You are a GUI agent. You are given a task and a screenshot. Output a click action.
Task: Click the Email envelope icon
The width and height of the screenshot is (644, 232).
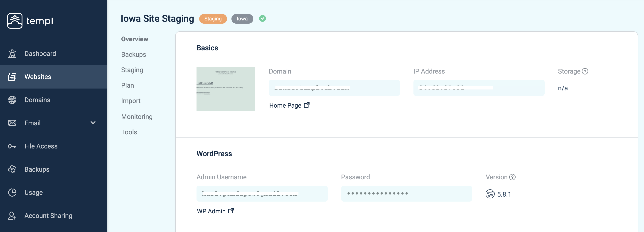click(12, 123)
